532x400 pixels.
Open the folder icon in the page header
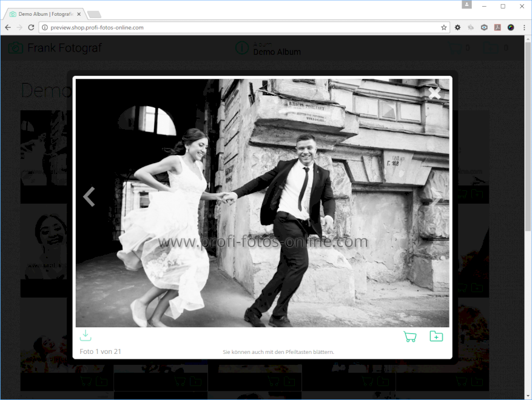point(490,48)
